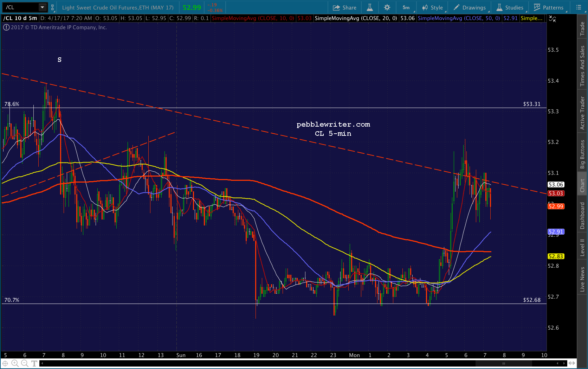Click the '/CL 10 d 5m' chart header label
588x369 pixels.
coord(20,18)
